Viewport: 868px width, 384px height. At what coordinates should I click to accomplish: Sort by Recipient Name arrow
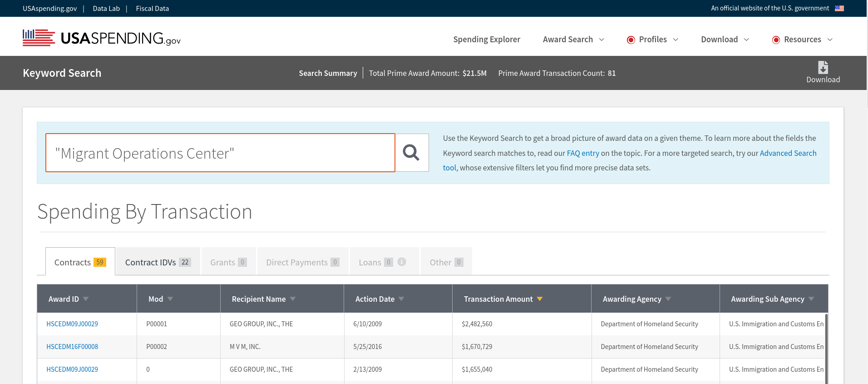293,299
